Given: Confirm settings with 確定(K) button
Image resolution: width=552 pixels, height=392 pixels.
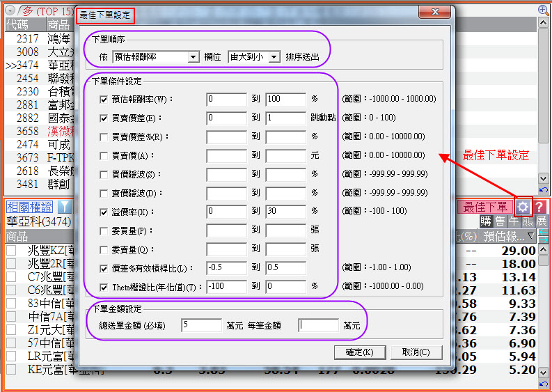Looking at the screenshot, I should (x=360, y=352).
